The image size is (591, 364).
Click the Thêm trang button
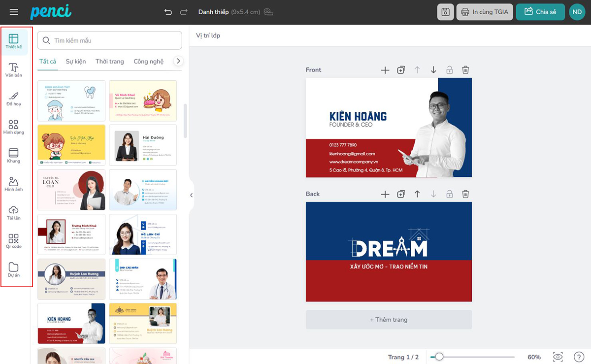[389, 320]
